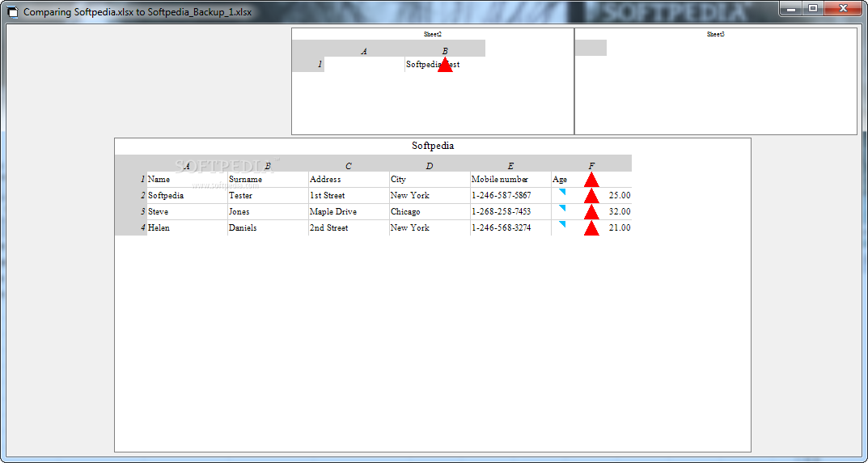Click blue comment indicator in Softpedia row

coord(562,192)
